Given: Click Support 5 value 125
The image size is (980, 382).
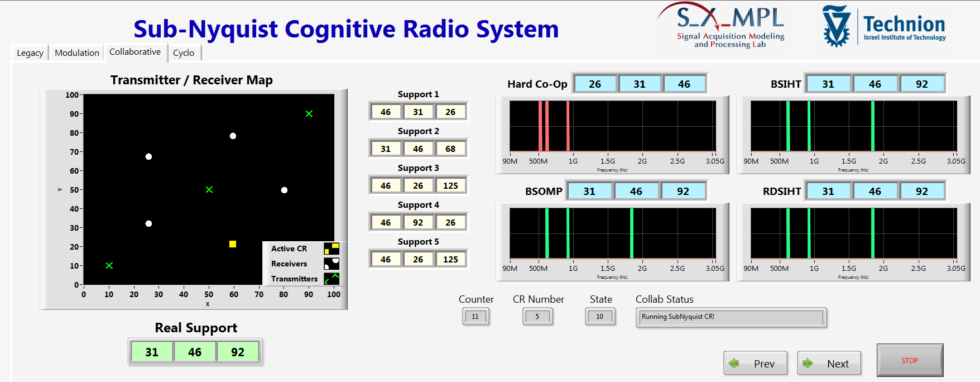Looking at the screenshot, I should 450,259.
